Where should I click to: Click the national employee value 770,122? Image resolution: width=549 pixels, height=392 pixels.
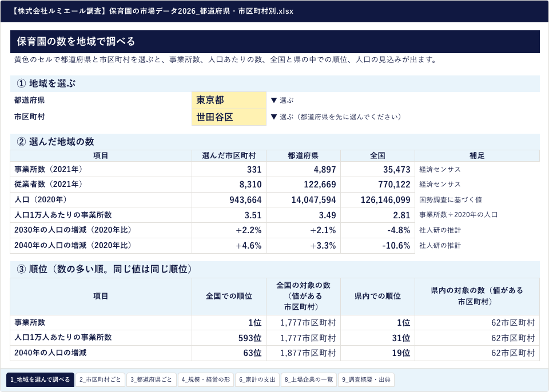click(378, 184)
